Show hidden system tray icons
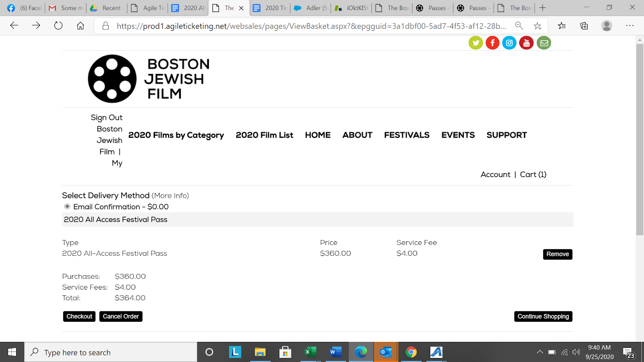Screen dimensions: 644x362 [540, 352]
